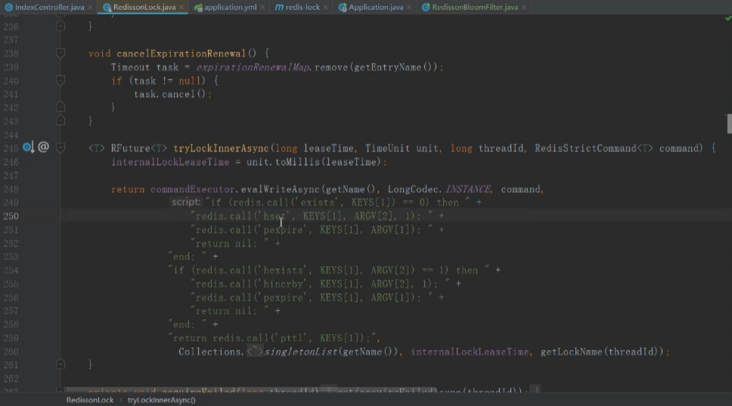Open the Application.java tab
Viewport: 732px width, 406px height.
click(376, 7)
